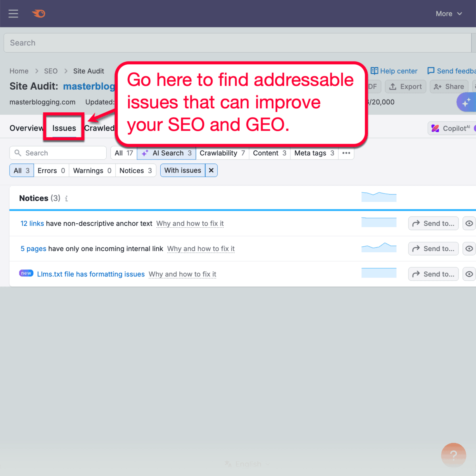476x476 pixels.
Task: Select the AI Search category filter
Action: click(166, 153)
